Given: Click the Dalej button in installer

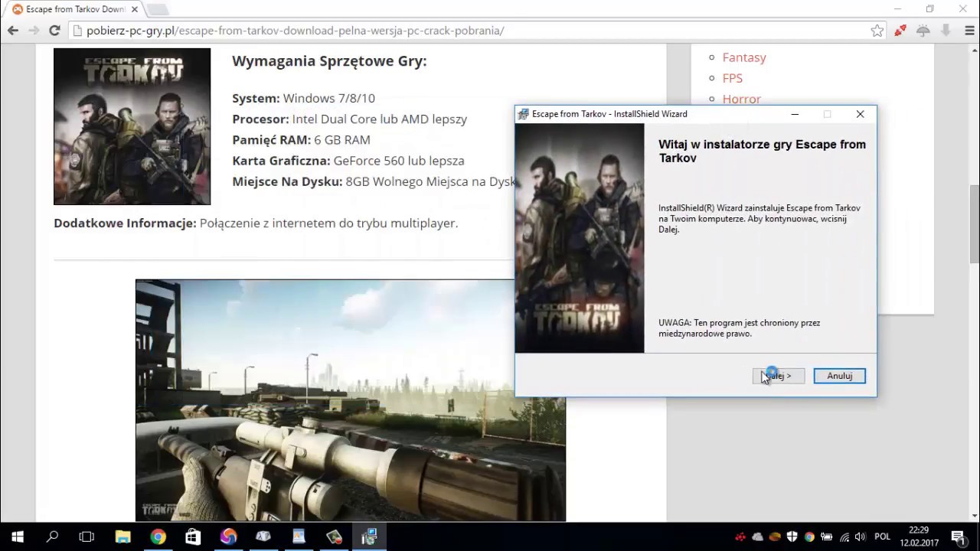Looking at the screenshot, I should pyautogui.click(x=779, y=376).
